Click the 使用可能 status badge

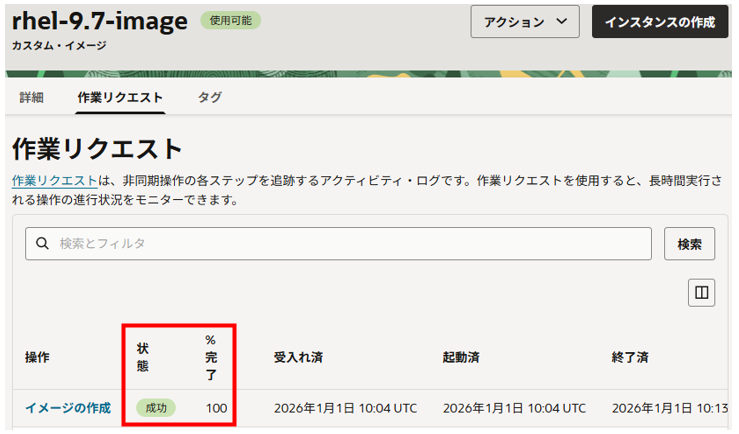(231, 20)
